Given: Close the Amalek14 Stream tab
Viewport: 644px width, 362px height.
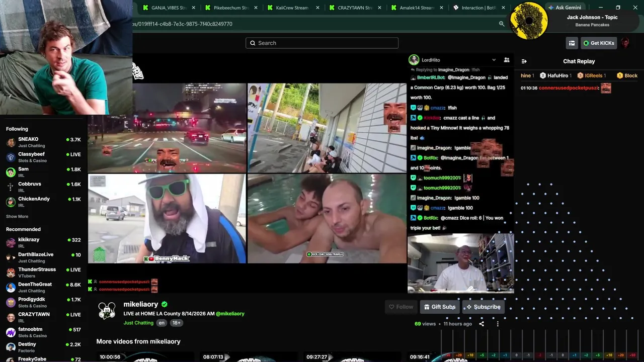Looking at the screenshot, I should [x=442, y=8].
